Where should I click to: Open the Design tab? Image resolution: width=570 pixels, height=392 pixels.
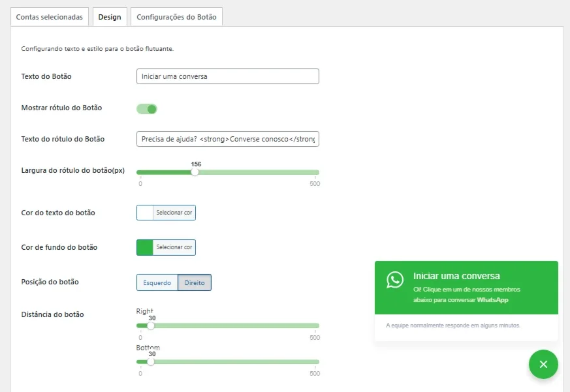(x=110, y=17)
